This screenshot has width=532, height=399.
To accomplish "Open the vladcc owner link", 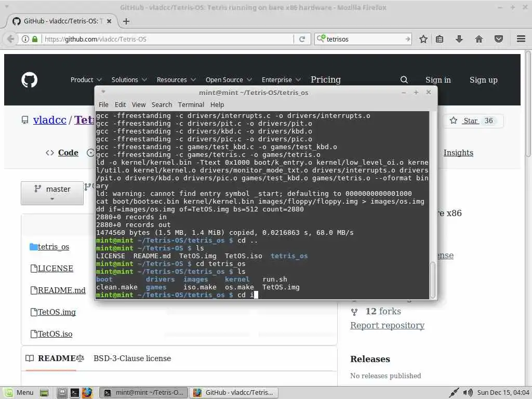I will [49, 120].
